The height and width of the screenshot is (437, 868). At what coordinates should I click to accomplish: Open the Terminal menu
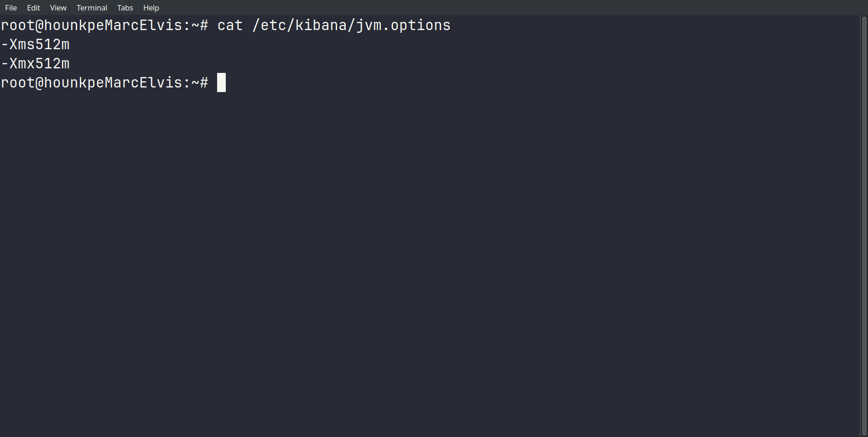92,8
